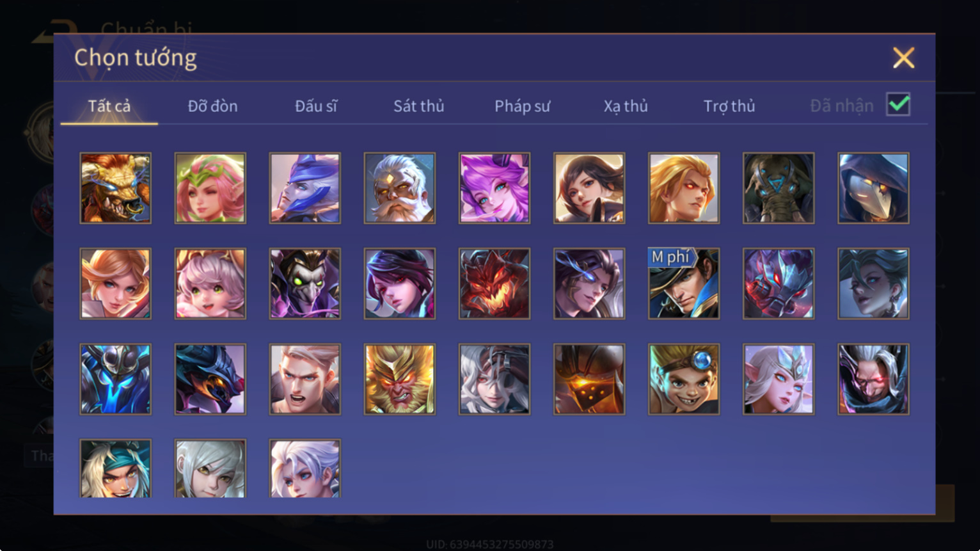This screenshot has height=551, width=980.
Task: Select the Tất cả tab
Action: 109,106
